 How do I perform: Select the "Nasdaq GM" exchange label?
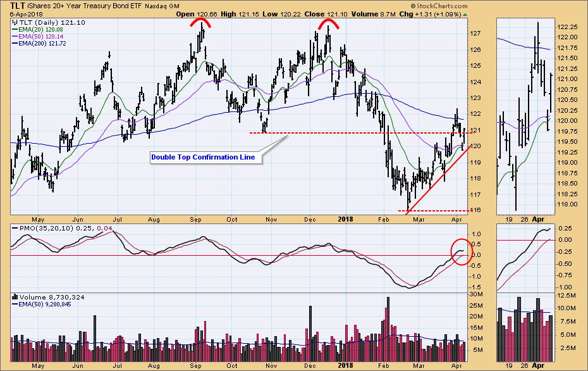click(x=162, y=6)
